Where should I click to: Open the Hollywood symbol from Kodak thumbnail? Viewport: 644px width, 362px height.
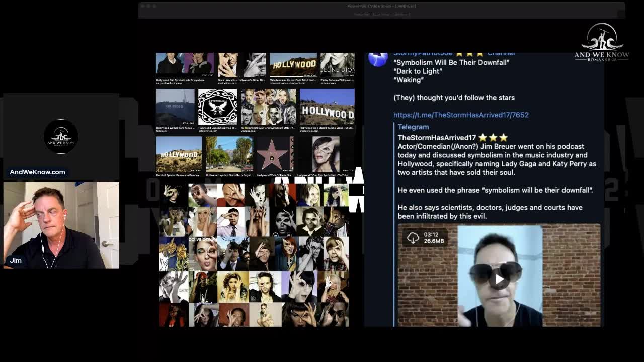pos(175,107)
